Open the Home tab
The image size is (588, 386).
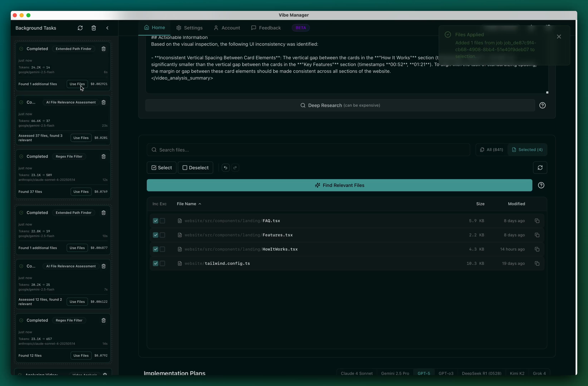click(154, 28)
